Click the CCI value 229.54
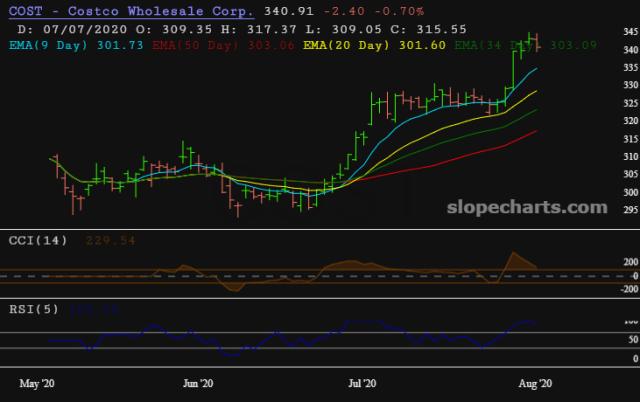 point(110,240)
